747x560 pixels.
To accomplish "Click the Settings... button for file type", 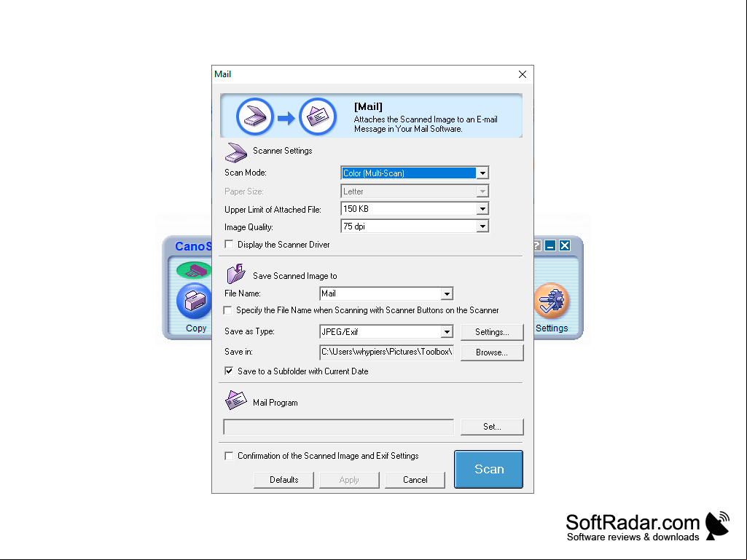I will [x=492, y=332].
